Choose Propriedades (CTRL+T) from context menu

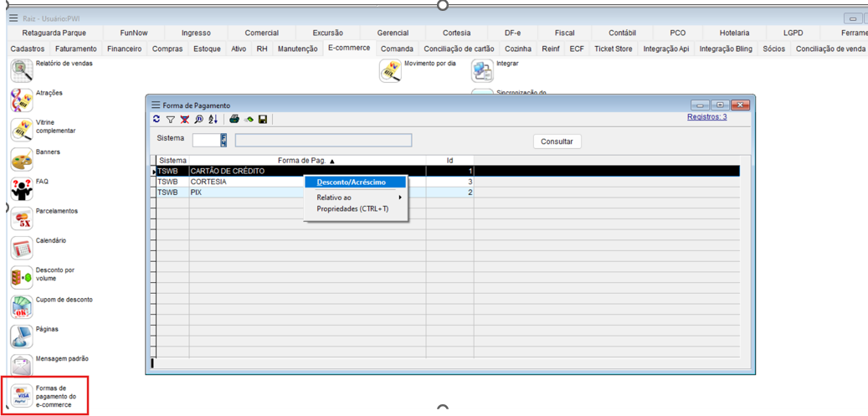[x=352, y=209]
